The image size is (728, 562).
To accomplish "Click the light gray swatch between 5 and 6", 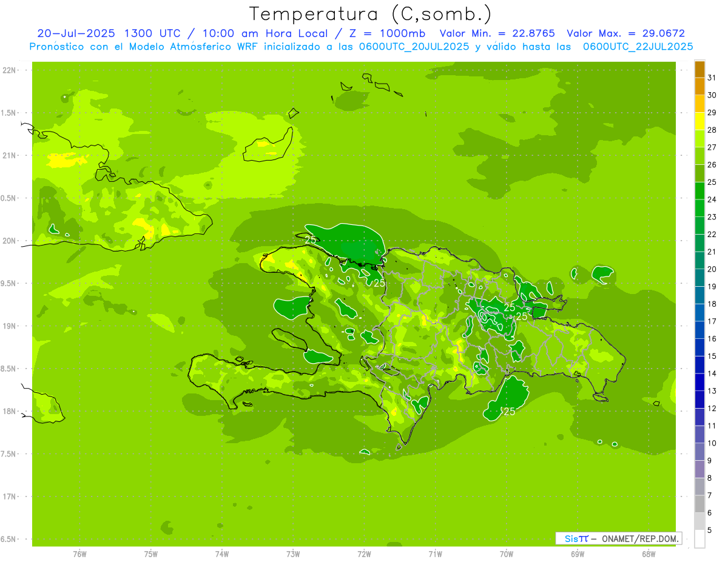I will pos(699,521).
